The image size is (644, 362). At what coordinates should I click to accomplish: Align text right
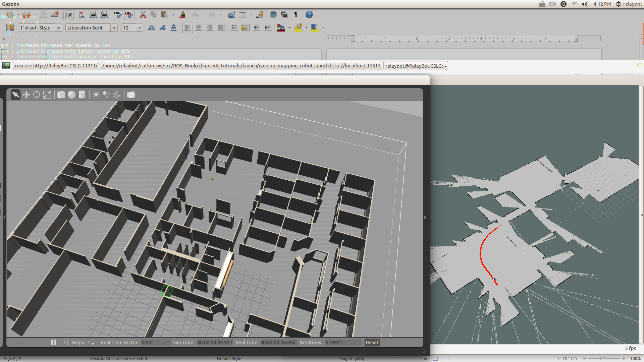coord(210,27)
